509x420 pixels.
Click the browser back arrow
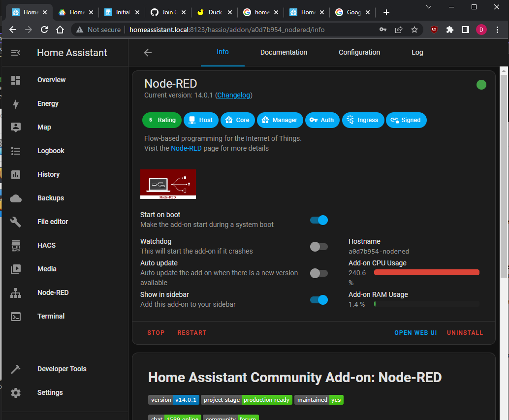click(13, 30)
